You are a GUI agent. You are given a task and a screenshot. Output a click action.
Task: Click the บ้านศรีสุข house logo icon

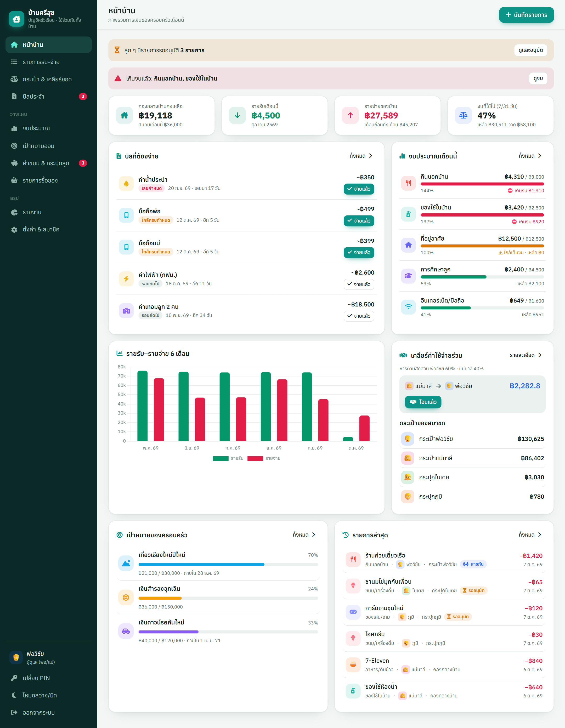click(x=16, y=19)
